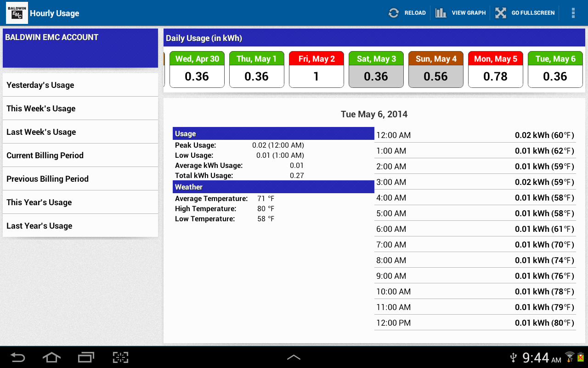The height and width of the screenshot is (368, 588).
Task: Select the Sun, May 4 day card
Action: pos(435,69)
